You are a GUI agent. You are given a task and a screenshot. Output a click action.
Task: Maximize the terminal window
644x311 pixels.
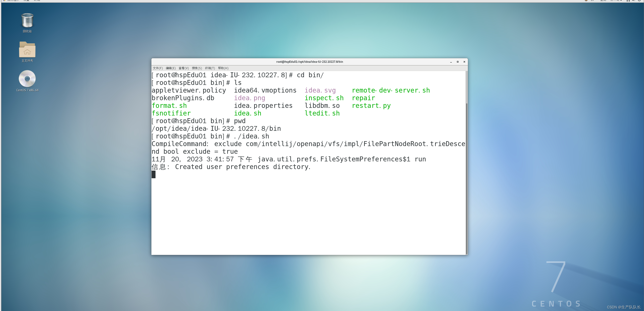[x=458, y=62]
